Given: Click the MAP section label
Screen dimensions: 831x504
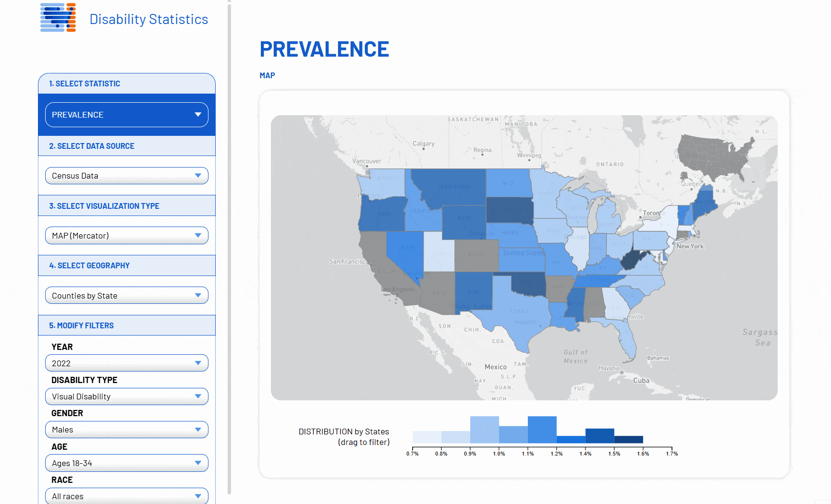Looking at the screenshot, I should [x=267, y=75].
